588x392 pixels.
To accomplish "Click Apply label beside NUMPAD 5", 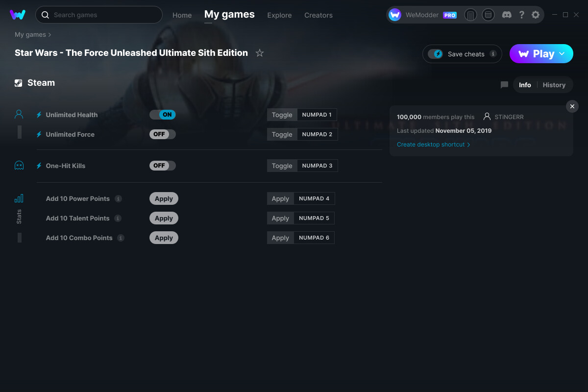I will pyautogui.click(x=280, y=218).
